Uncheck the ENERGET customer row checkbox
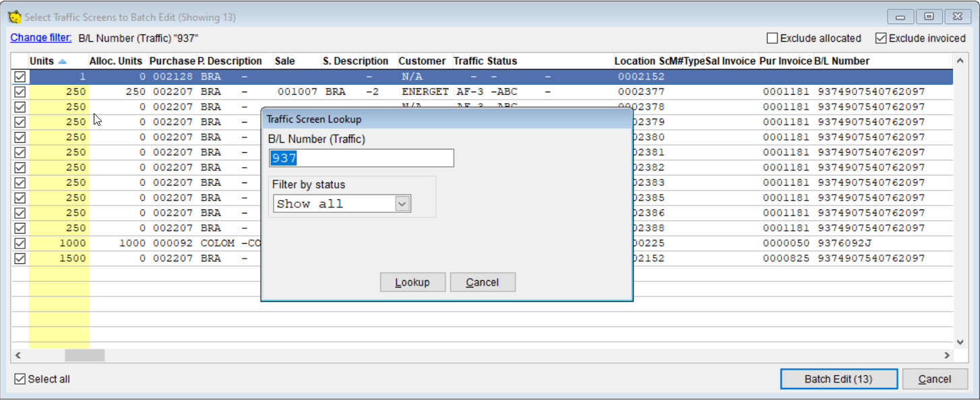Image resolution: width=980 pixels, height=400 pixels. click(x=20, y=92)
